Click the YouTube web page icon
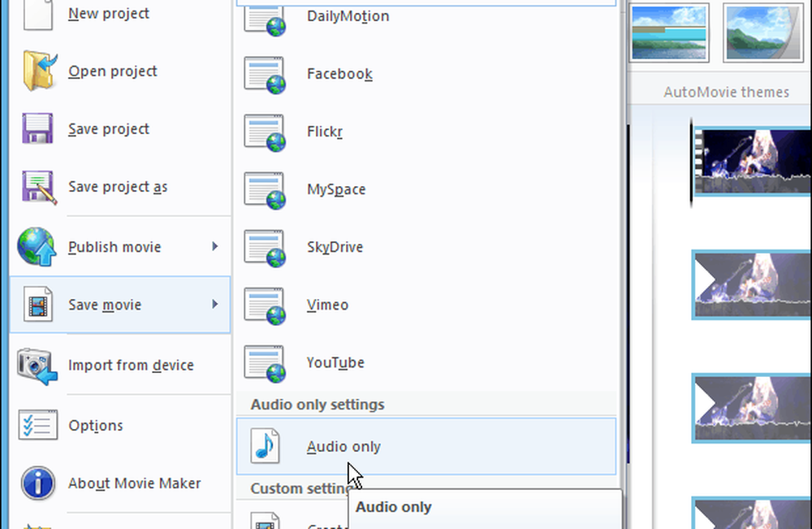The width and height of the screenshot is (812, 529). coord(265,362)
